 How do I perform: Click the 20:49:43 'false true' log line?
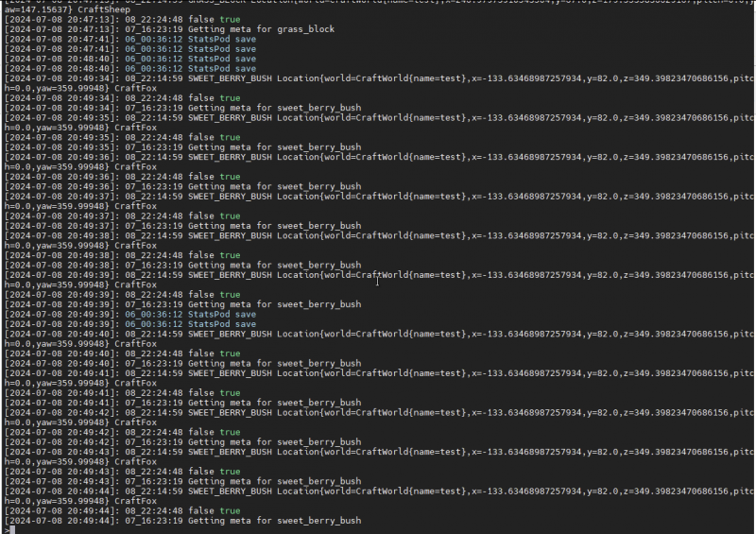click(x=123, y=472)
